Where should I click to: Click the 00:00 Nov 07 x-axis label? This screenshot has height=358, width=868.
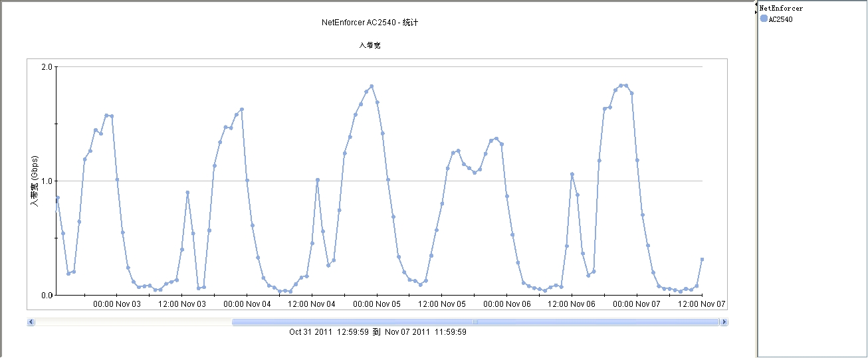click(x=637, y=304)
